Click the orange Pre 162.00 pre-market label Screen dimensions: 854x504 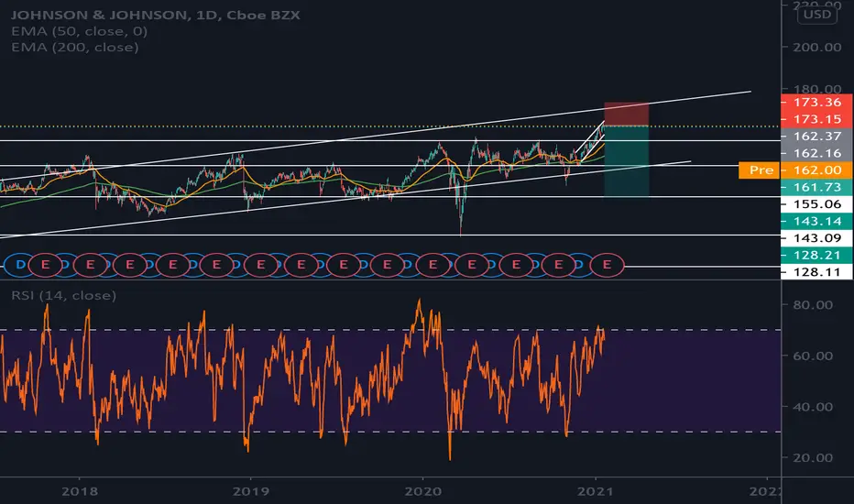pyautogui.click(x=795, y=170)
